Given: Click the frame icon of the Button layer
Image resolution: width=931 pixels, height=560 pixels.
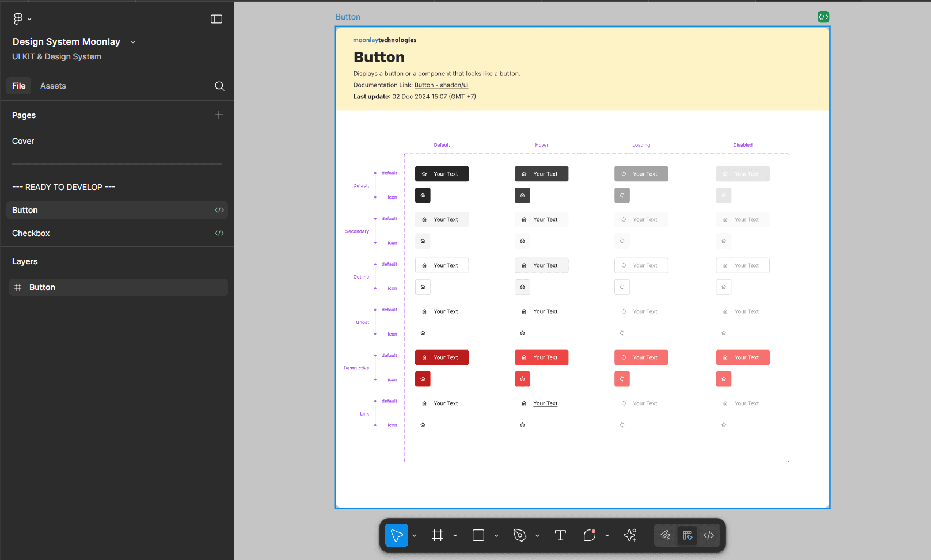Looking at the screenshot, I should click(x=18, y=287).
